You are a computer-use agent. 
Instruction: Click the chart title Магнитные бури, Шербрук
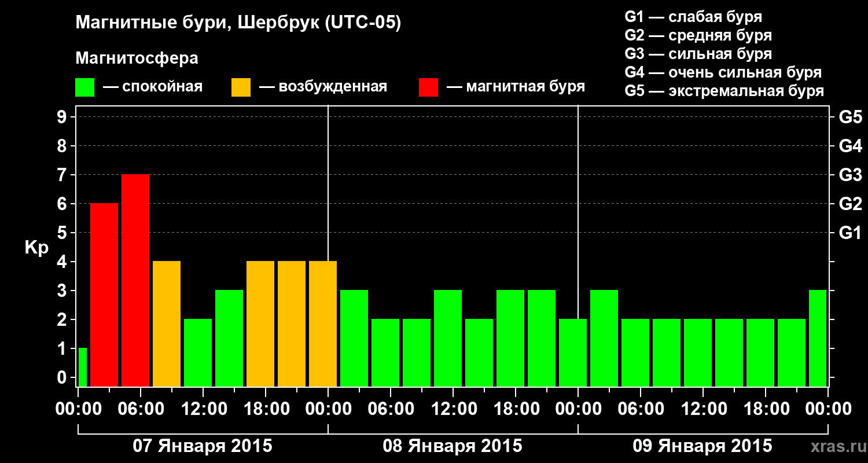238,24
